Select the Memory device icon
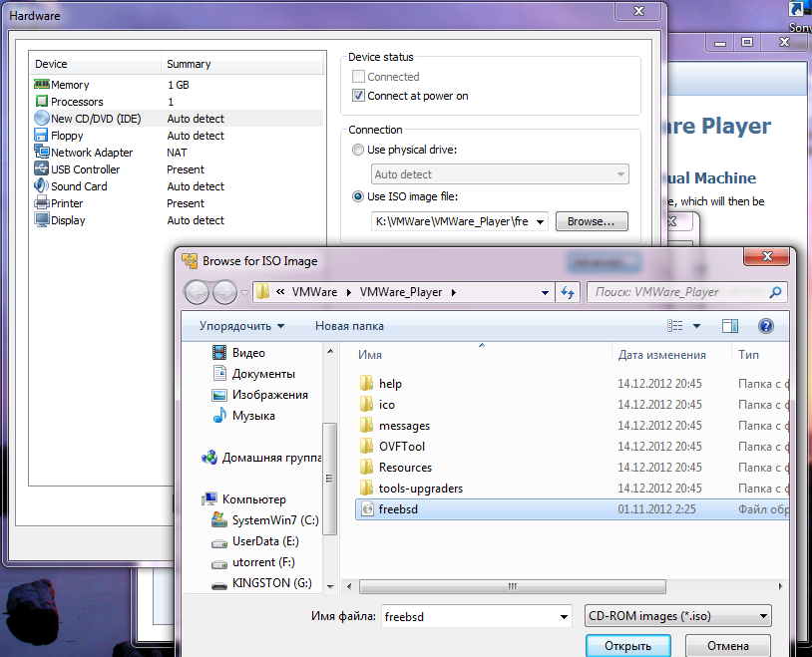 click(42, 84)
